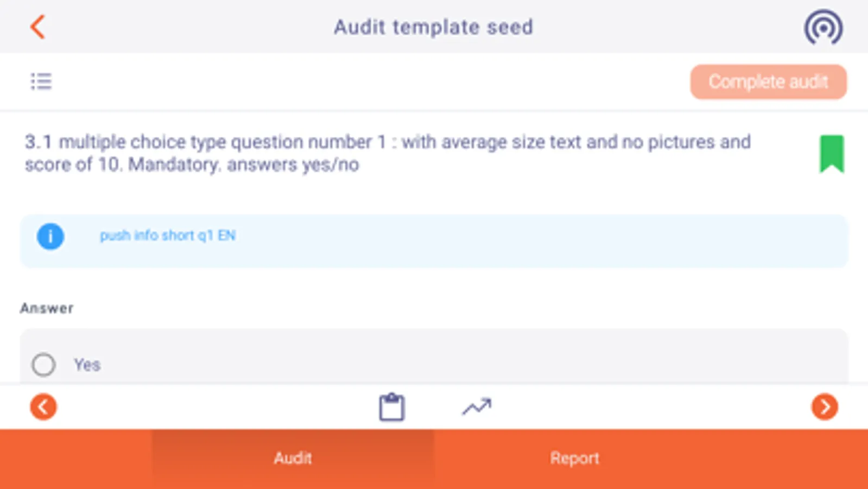The image size is (868, 489).
Task: Advance to next question with orange arrow
Action: coord(824,407)
